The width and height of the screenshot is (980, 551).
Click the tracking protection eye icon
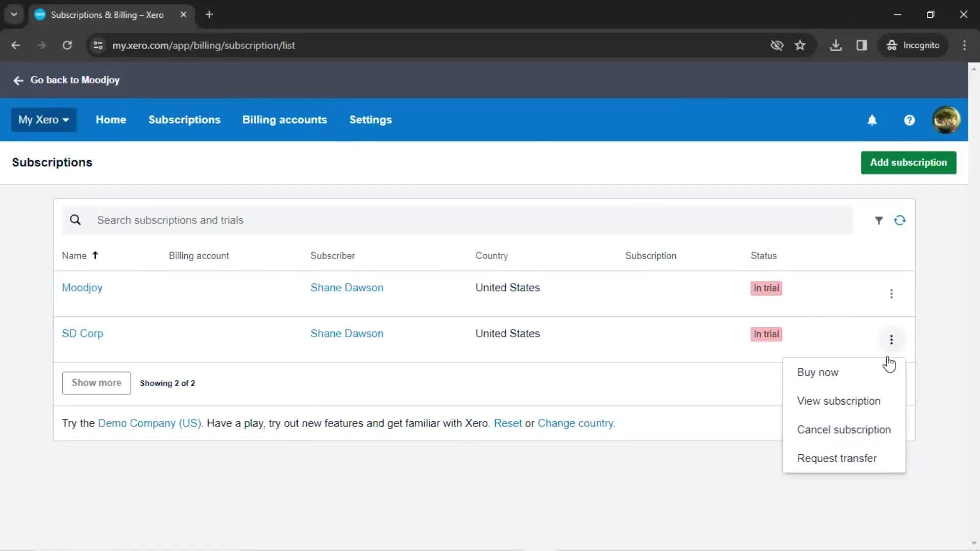pyautogui.click(x=777, y=45)
